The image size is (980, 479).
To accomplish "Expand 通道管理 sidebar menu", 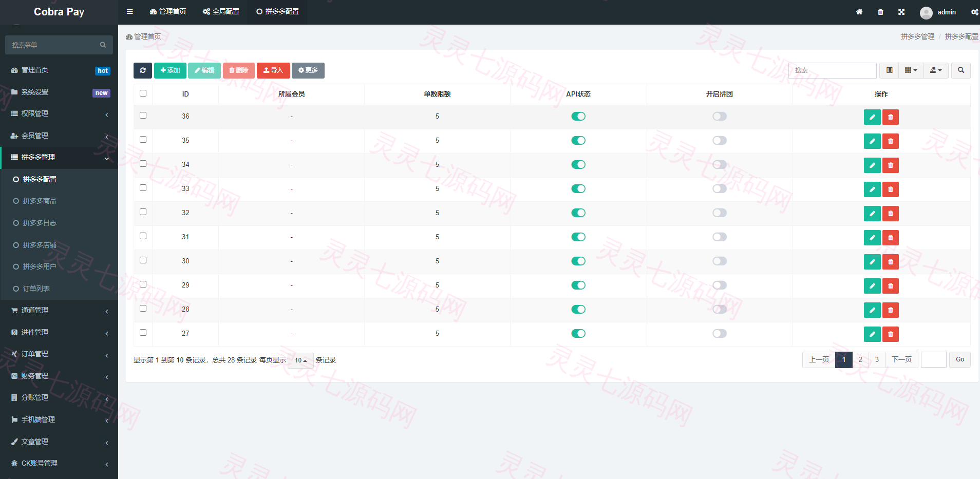I will (59, 311).
